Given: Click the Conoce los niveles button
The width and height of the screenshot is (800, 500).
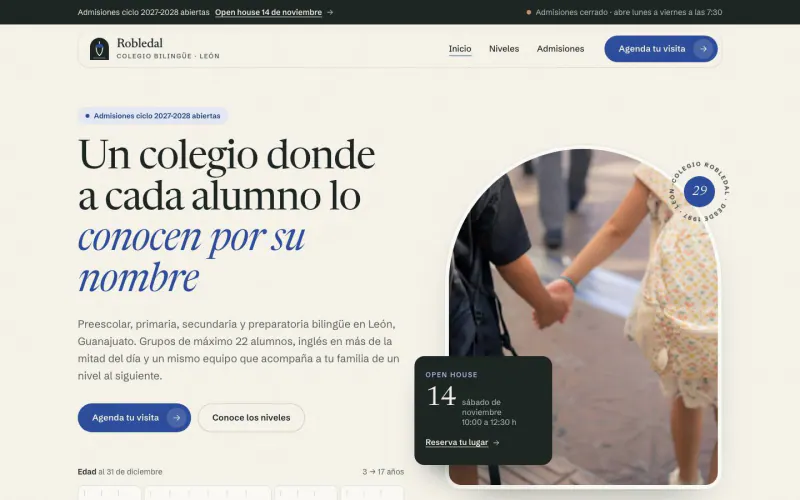Looking at the screenshot, I should tap(251, 418).
